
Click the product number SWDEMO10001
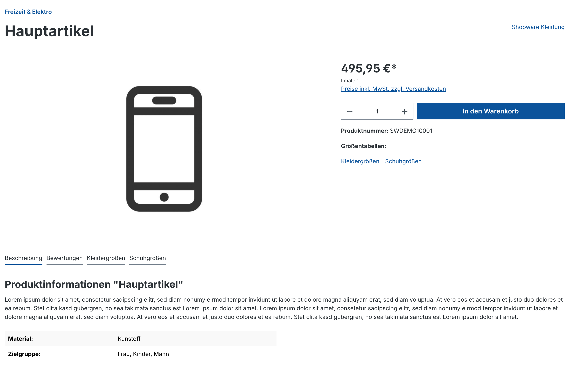tap(411, 131)
